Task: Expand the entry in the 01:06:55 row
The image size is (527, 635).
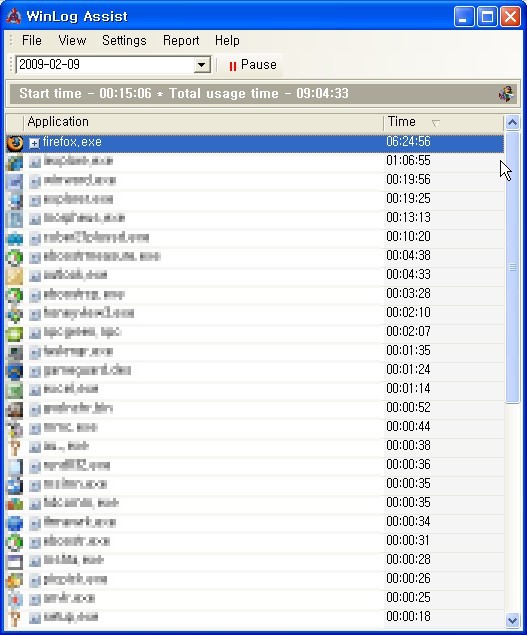Action: 35,162
